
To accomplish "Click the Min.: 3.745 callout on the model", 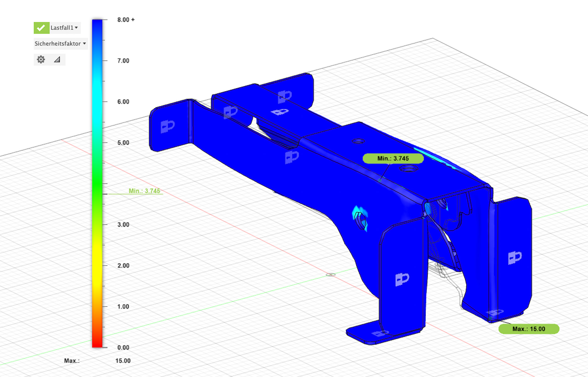I will [393, 159].
